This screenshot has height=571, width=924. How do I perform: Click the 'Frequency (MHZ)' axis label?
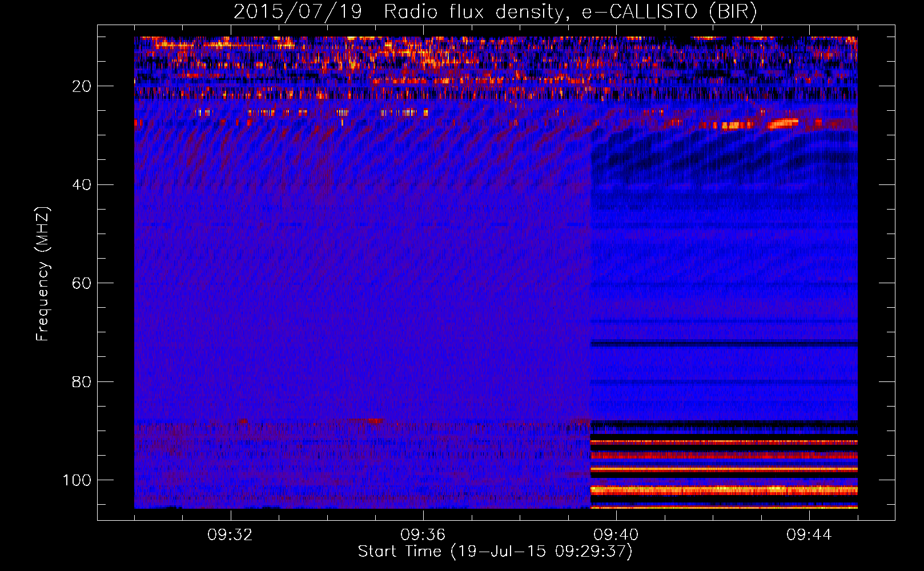pos(43,274)
